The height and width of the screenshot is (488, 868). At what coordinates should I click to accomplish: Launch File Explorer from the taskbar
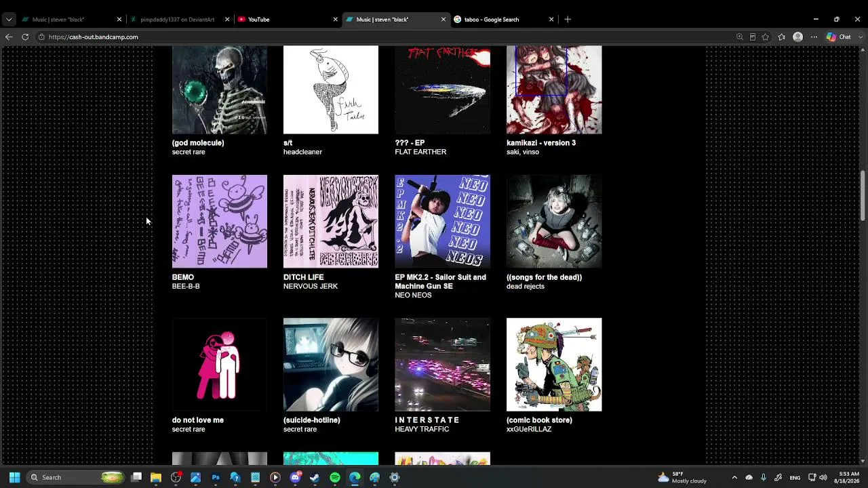point(156,477)
